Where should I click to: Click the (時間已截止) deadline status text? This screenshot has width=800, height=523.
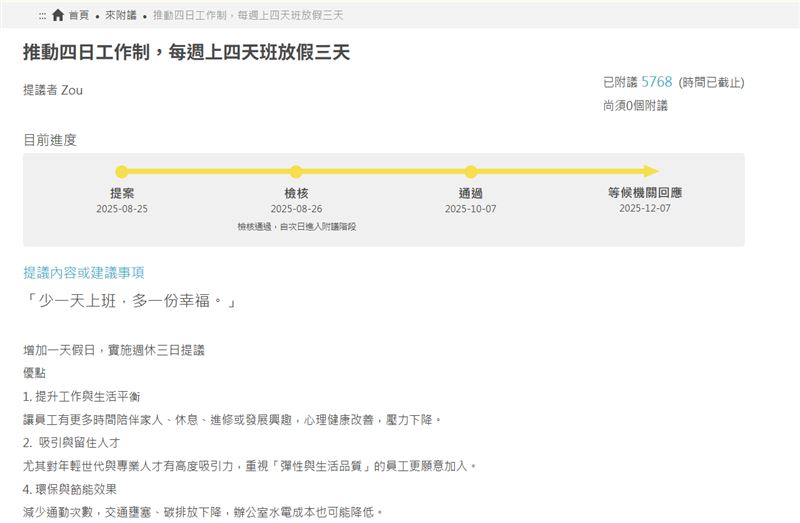[711, 83]
